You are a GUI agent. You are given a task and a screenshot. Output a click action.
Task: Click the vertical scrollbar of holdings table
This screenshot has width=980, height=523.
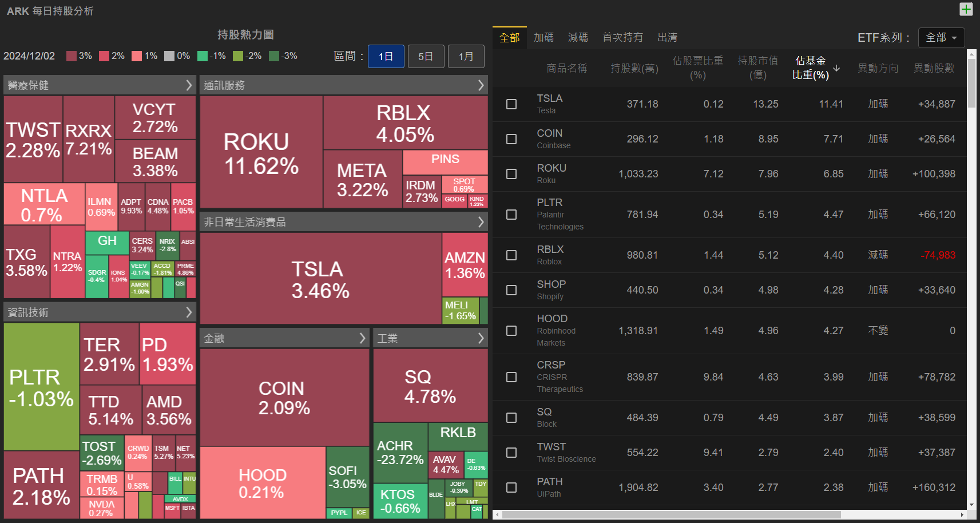[971, 83]
